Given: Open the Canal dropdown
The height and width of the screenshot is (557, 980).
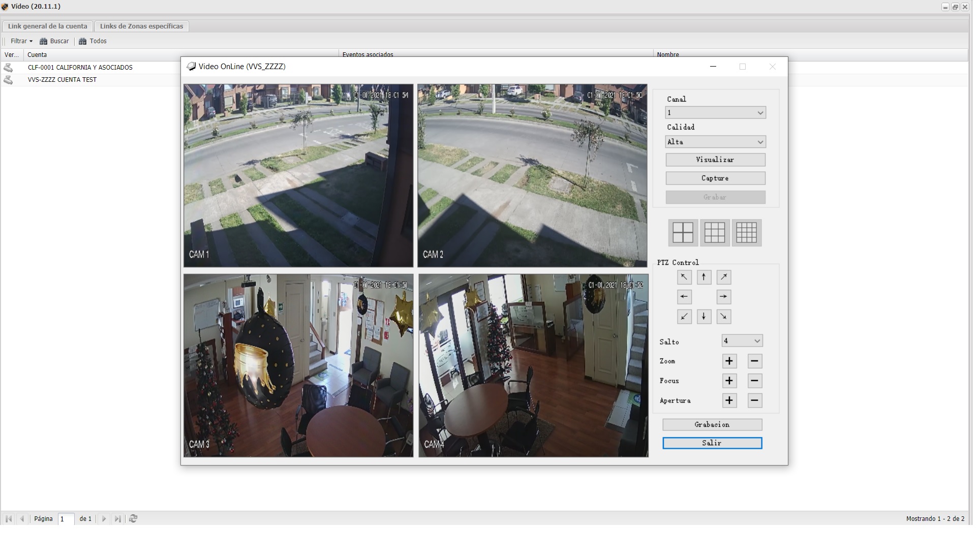Looking at the screenshot, I should 716,113.
